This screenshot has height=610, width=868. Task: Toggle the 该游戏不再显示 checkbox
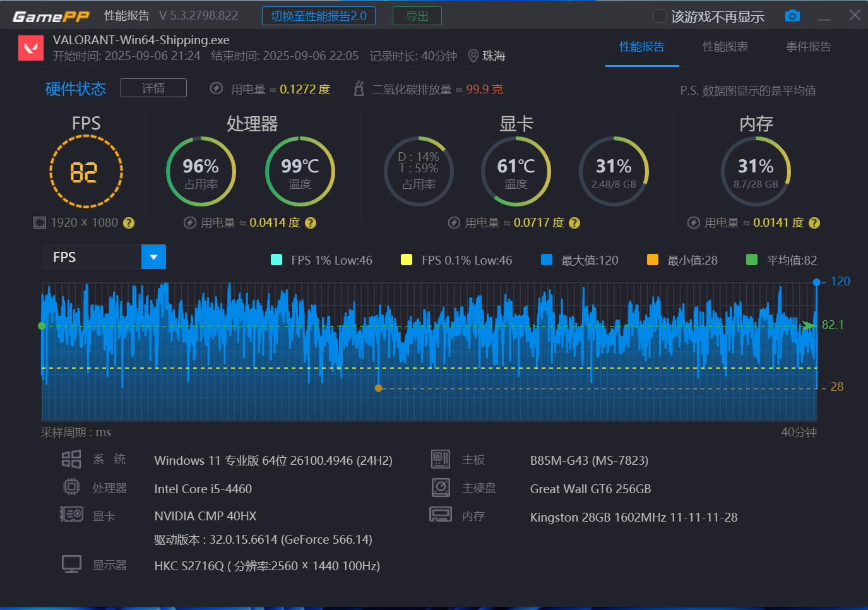(660, 16)
